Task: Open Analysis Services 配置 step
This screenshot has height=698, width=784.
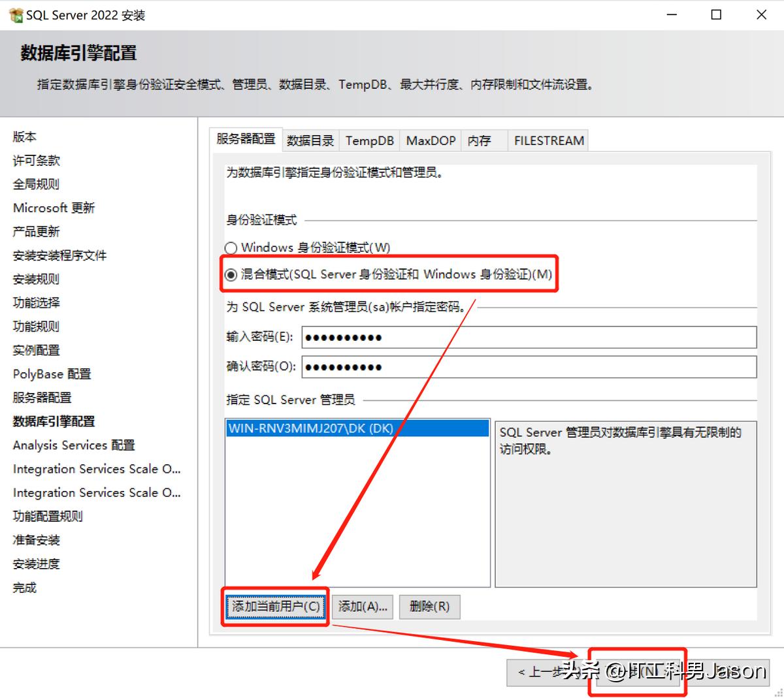Action: pos(73,445)
